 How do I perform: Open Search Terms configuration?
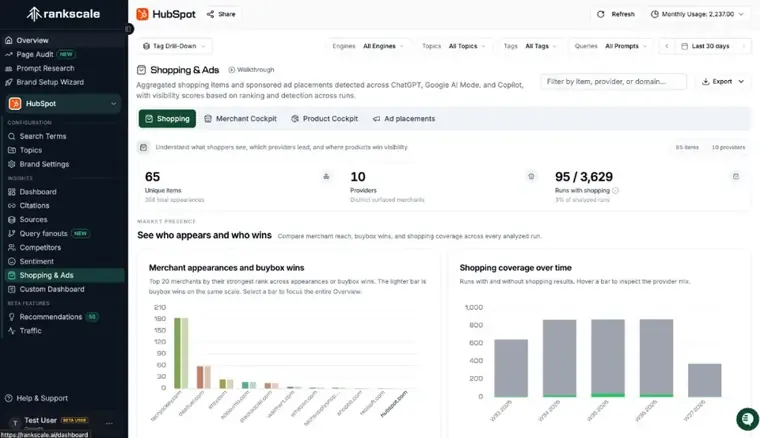click(43, 136)
